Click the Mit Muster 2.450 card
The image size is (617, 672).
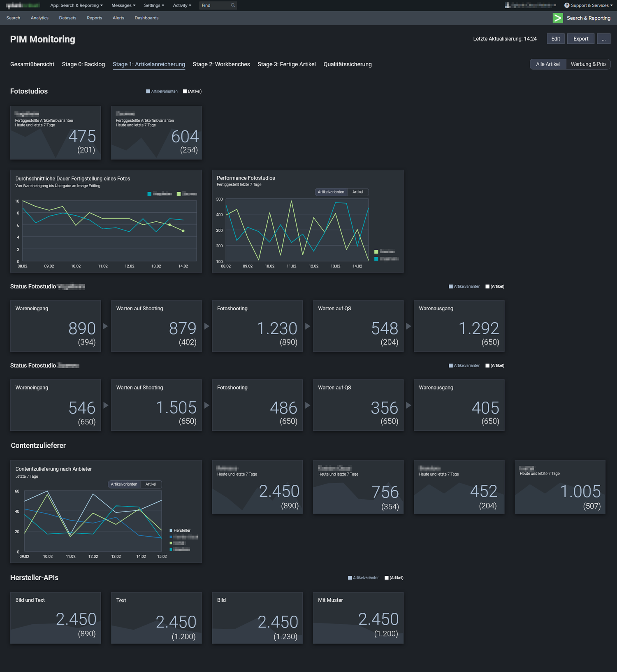click(x=358, y=618)
